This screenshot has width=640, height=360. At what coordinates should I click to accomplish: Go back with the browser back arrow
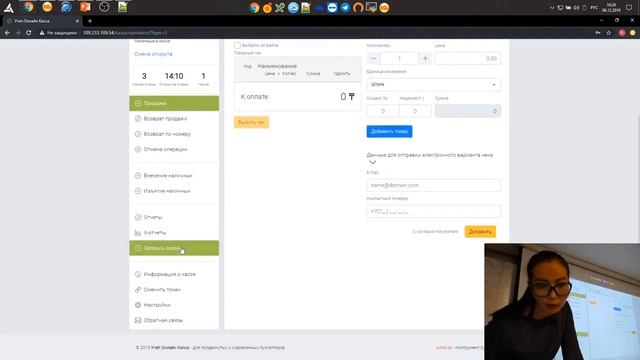[x=7, y=33]
